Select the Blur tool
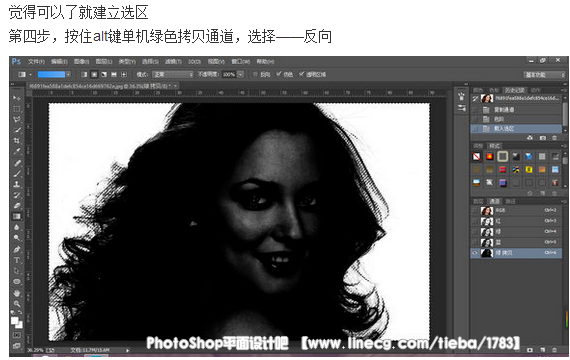The image size is (570, 360). pos(17,227)
